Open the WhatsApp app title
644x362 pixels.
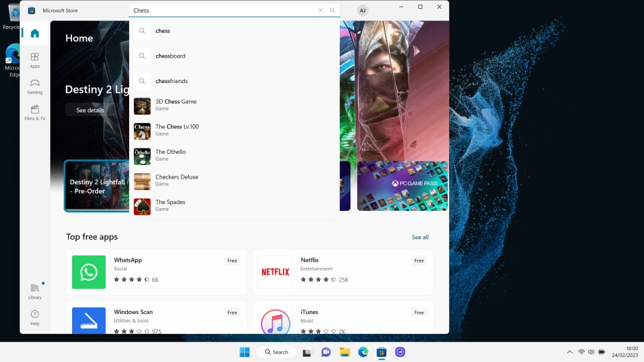(x=128, y=260)
